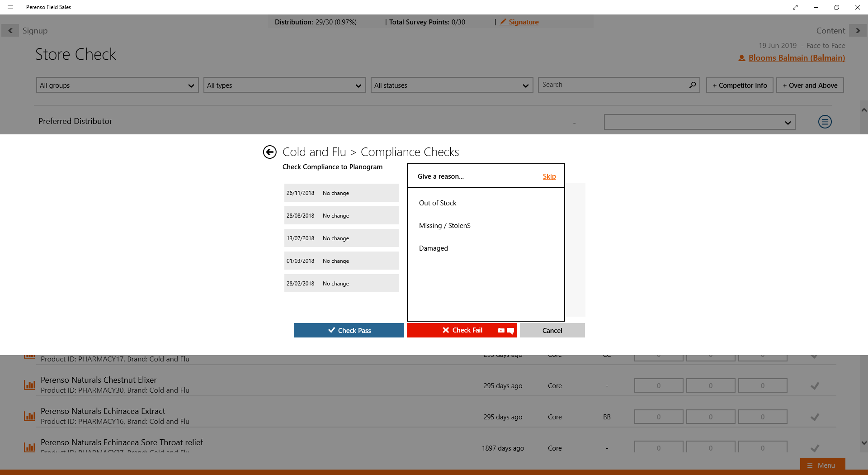Select the 26/11/2018 No change history row
Viewport: 868px width, 475px height.
[x=341, y=193]
